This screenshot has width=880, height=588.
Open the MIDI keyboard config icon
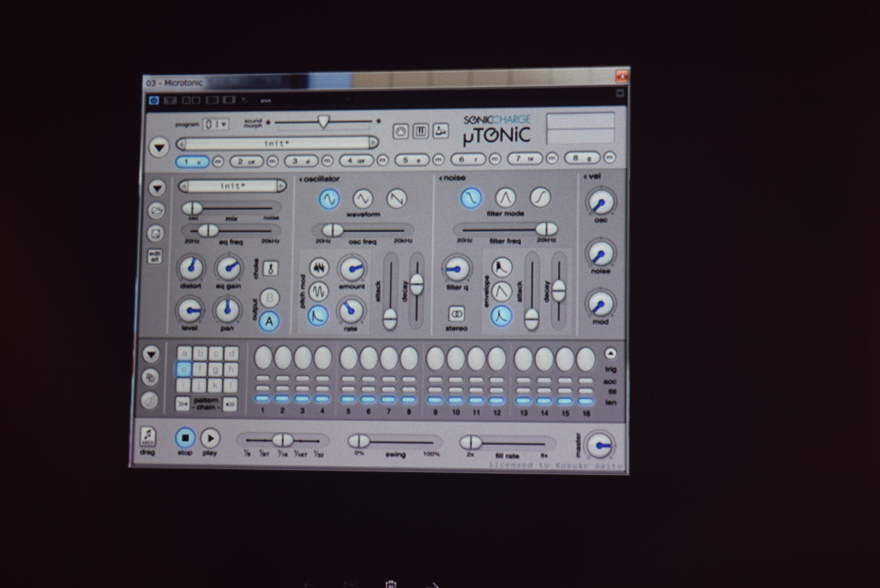pyautogui.click(x=420, y=131)
